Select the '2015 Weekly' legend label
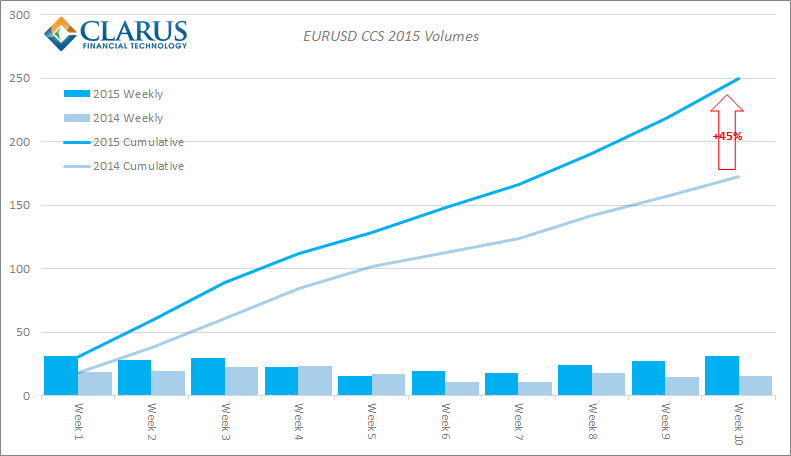 point(128,94)
